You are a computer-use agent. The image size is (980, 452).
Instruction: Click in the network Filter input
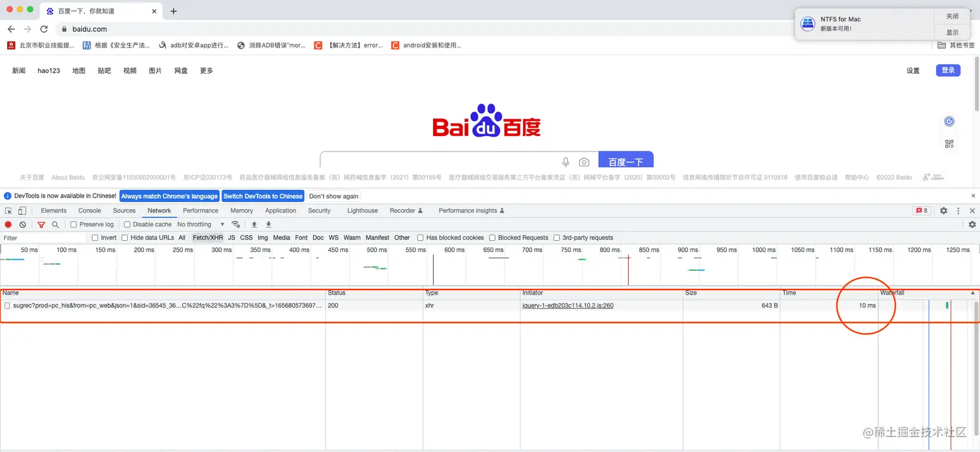click(x=43, y=238)
